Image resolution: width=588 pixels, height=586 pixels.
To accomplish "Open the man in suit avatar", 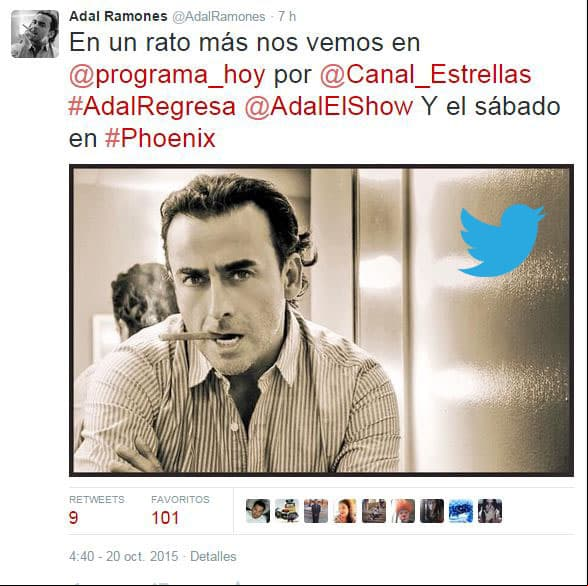I will (x=316, y=511).
